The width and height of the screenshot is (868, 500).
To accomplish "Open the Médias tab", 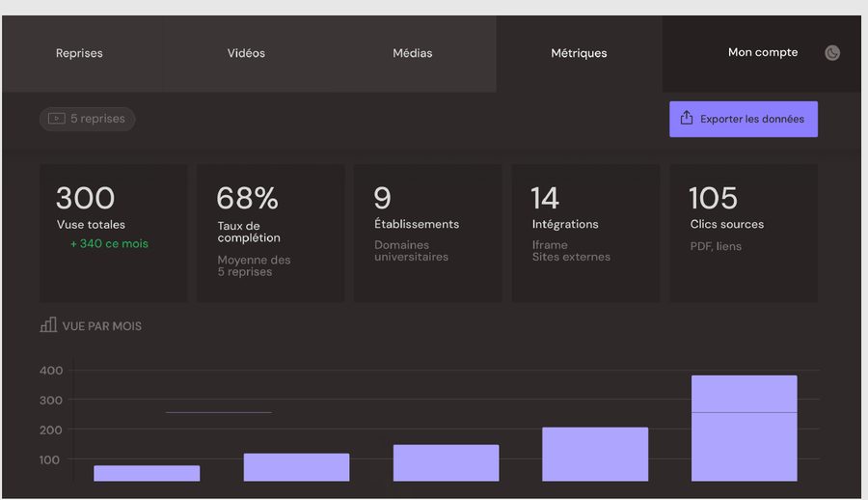I will pos(413,53).
